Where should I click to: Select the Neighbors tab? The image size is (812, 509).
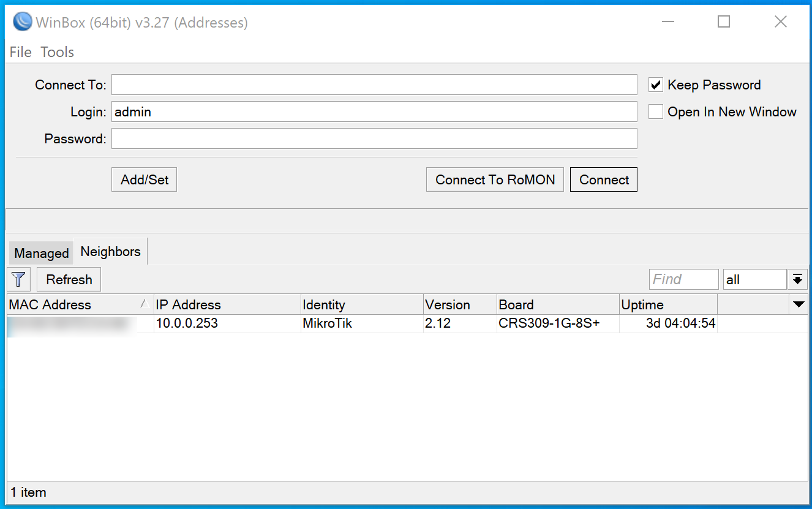coord(110,251)
